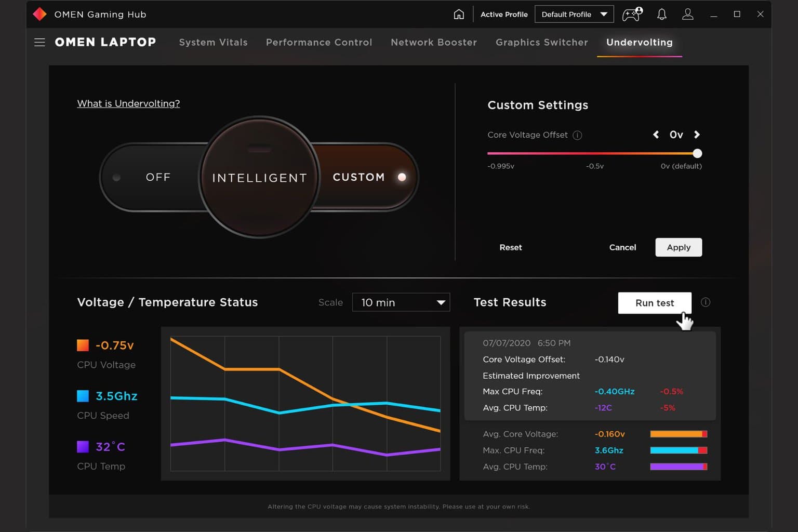
Task: Open the hamburger menu
Action: pos(39,42)
